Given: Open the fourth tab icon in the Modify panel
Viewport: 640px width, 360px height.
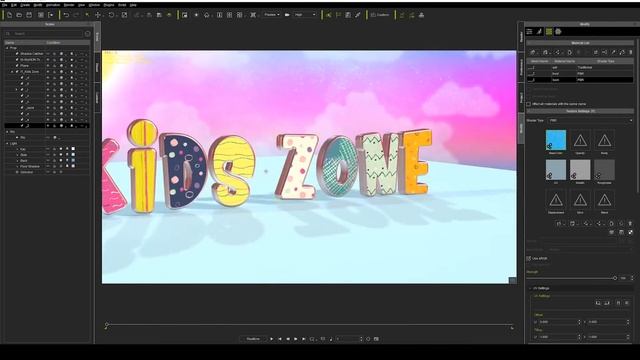Looking at the screenshot, I should tap(558, 31).
